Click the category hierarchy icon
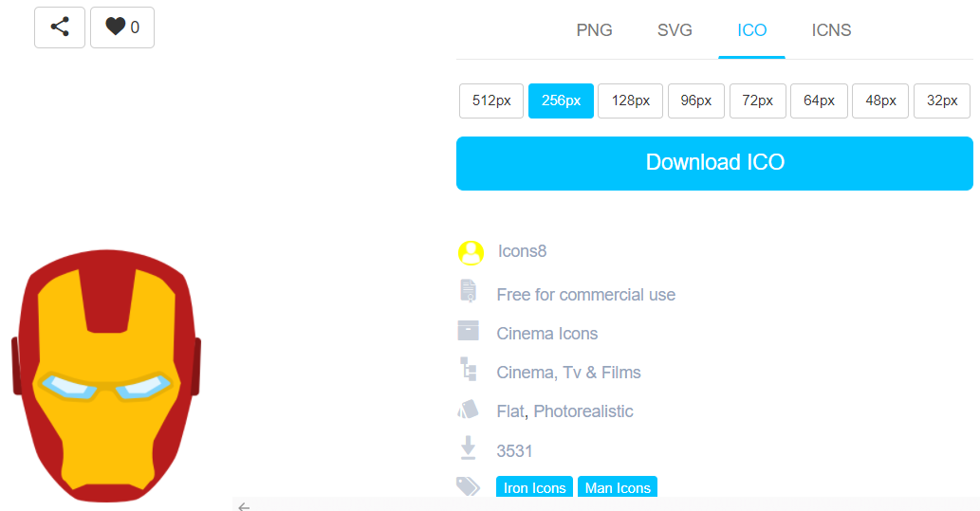The height and width of the screenshot is (511, 980). coord(468,369)
